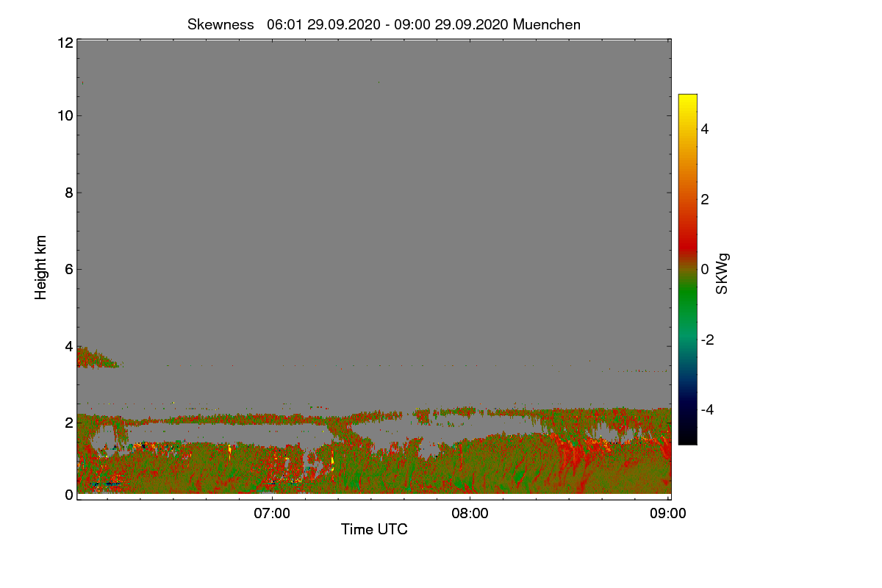This screenshot has height=588, width=882.
Task: Click the SKWg color scale bar
Action: tap(687, 269)
